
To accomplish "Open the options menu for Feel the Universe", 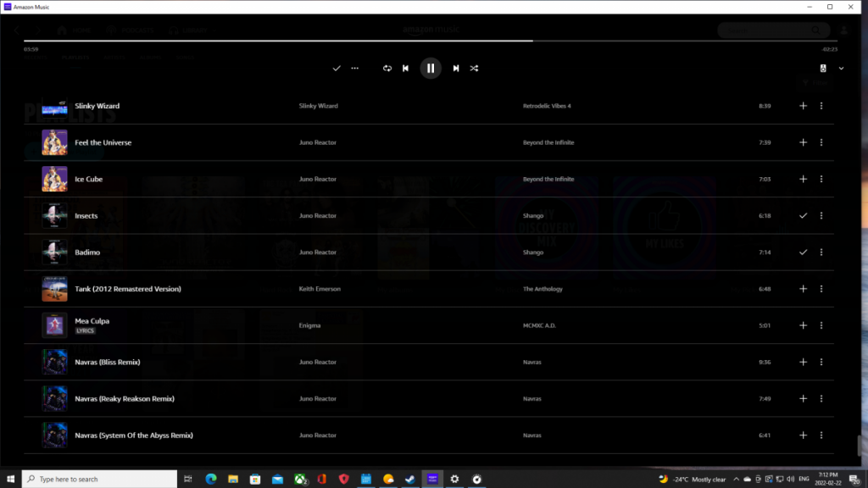I will pyautogui.click(x=821, y=142).
